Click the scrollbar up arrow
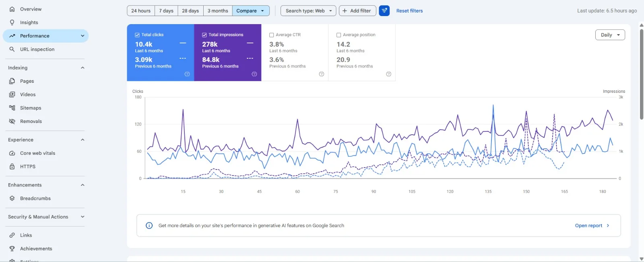The height and width of the screenshot is (262, 644). pyautogui.click(x=642, y=25)
